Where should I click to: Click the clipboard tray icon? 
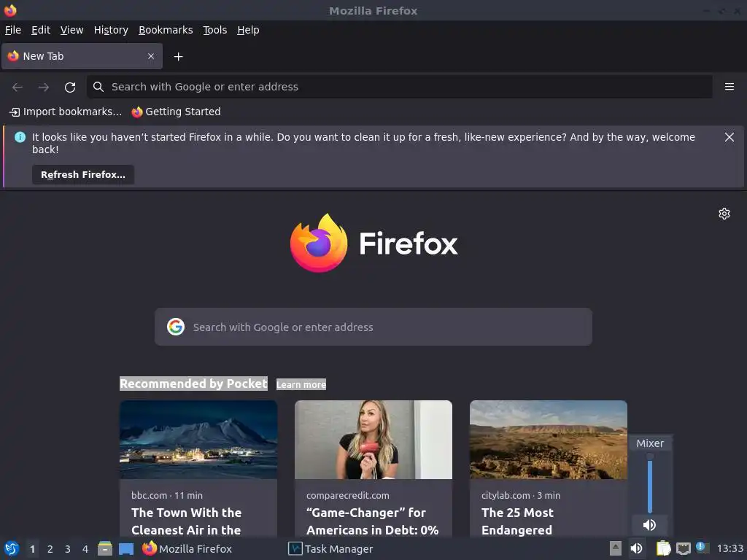click(x=663, y=548)
